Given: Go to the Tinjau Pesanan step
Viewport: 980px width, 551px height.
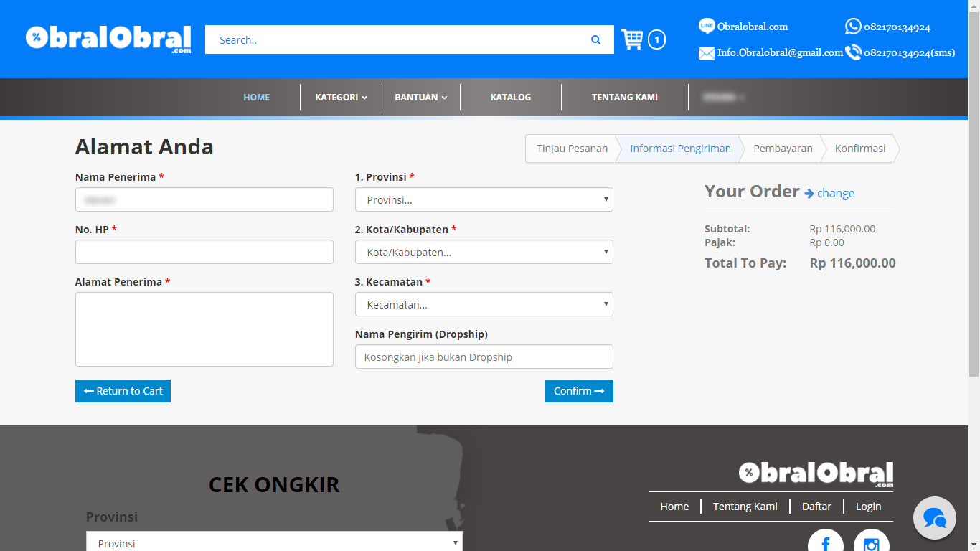Looking at the screenshot, I should (572, 149).
